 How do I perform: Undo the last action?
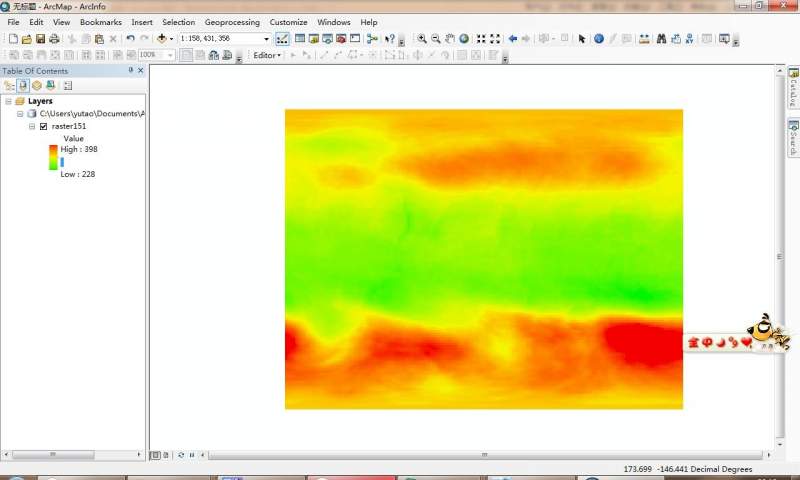(131, 39)
